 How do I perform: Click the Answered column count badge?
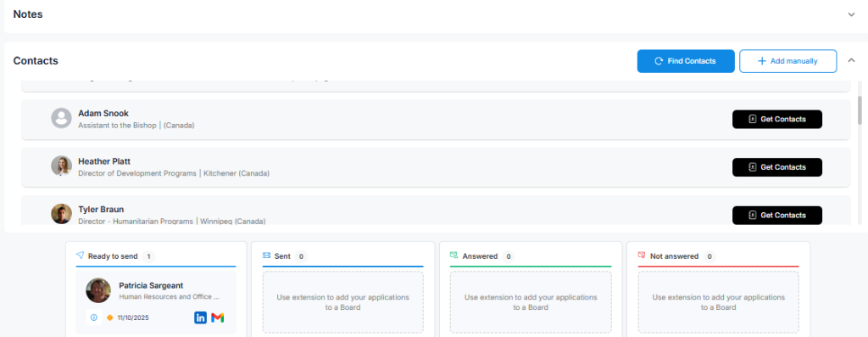[x=508, y=256]
